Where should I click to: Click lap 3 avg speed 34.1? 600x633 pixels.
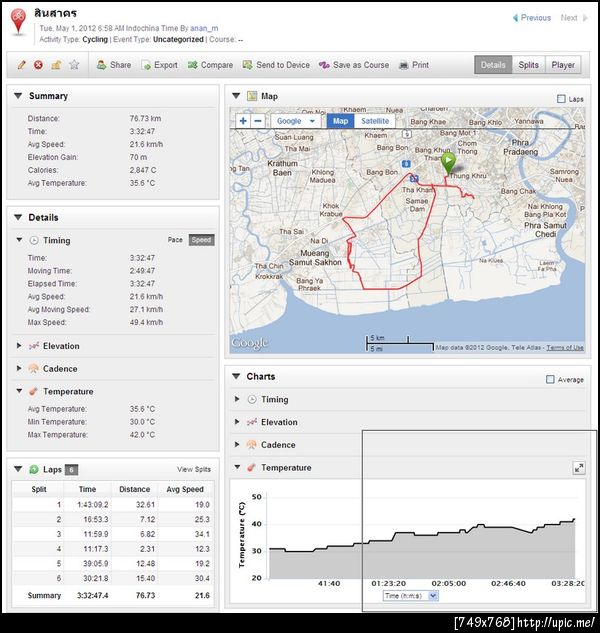[202, 534]
